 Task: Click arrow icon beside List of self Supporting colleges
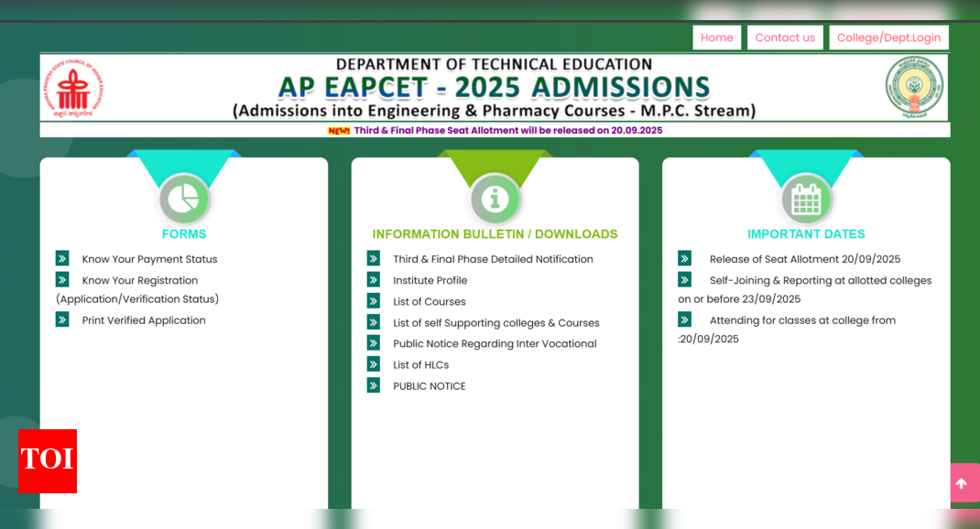coord(373,321)
